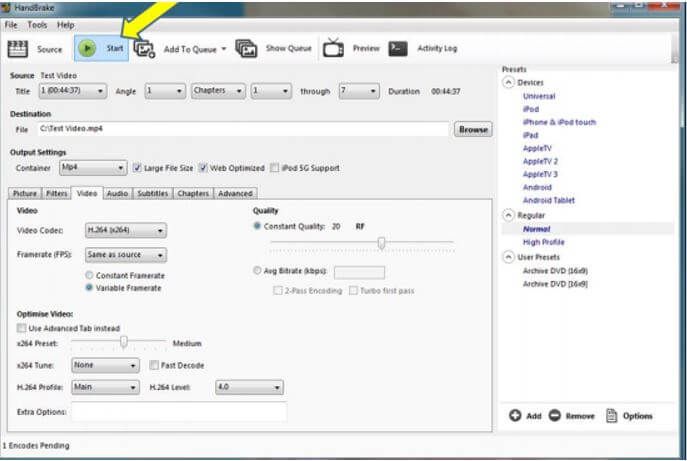Select the first Archive DVD (16x9) preset
Viewport: 687px width, 461px height.
(x=555, y=271)
